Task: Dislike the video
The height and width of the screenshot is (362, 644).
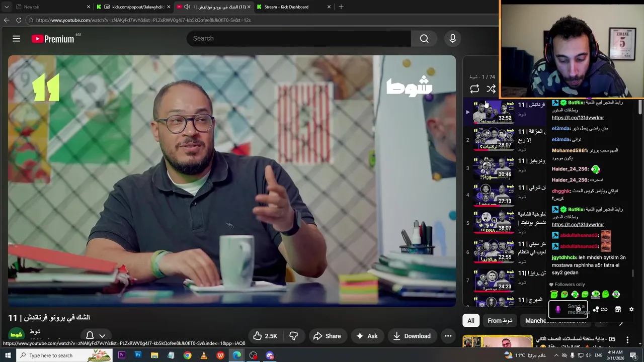Action: (294, 336)
